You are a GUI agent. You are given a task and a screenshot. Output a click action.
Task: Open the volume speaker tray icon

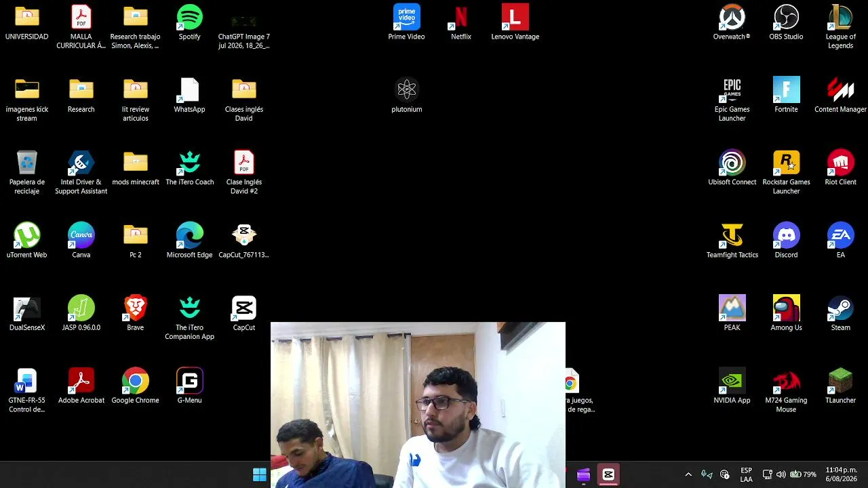[x=781, y=474]
